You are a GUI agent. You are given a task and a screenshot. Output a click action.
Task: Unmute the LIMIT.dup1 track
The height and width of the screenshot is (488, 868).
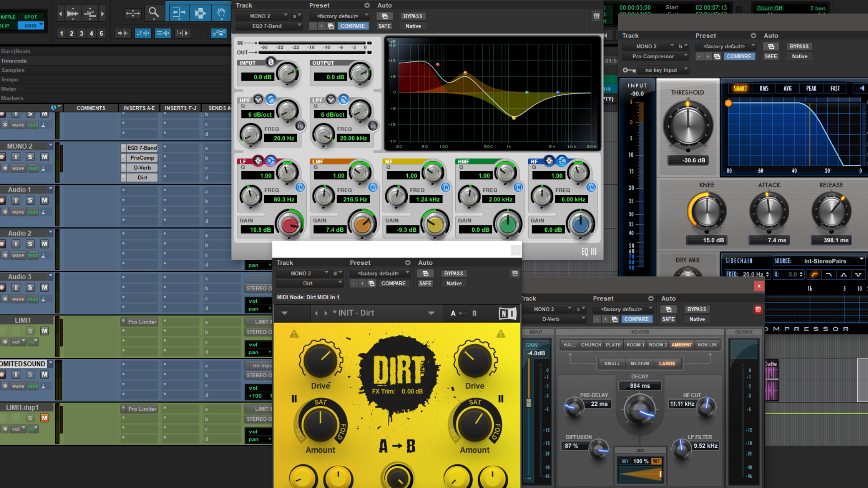[44, 418]
